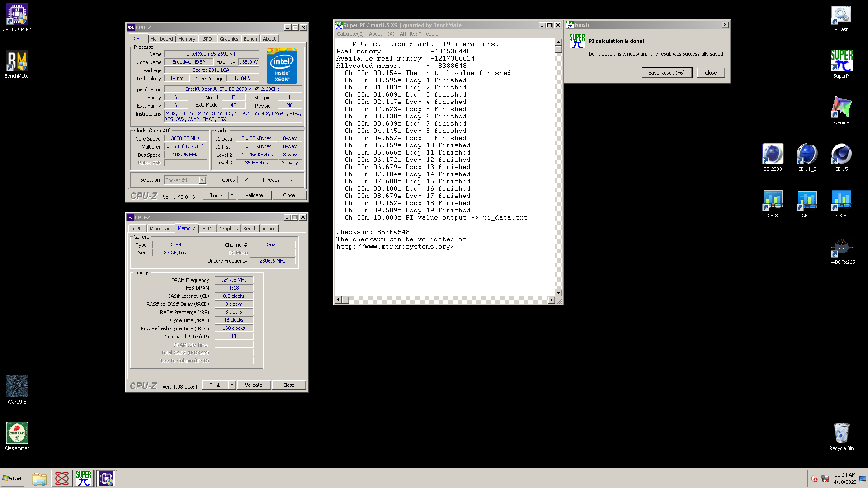Open Calculate(C) menu in Super PI
Image resolution: width=868 pixels, height=488 pixels.
(x=350, y=34)
